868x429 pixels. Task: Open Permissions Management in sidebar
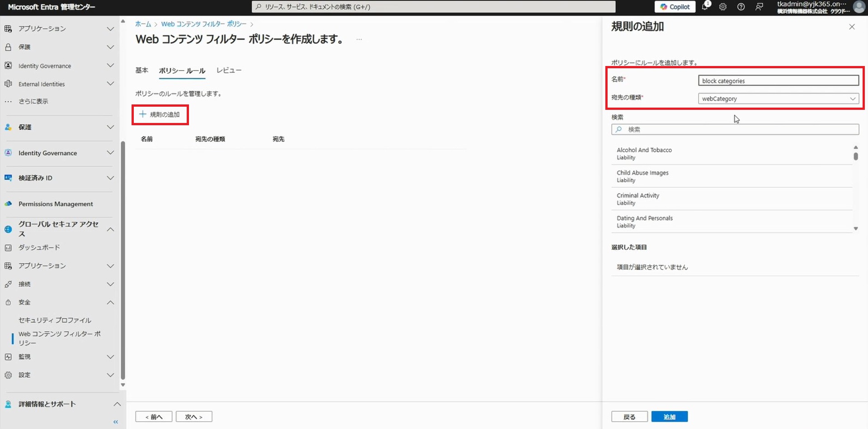point(56,204)
